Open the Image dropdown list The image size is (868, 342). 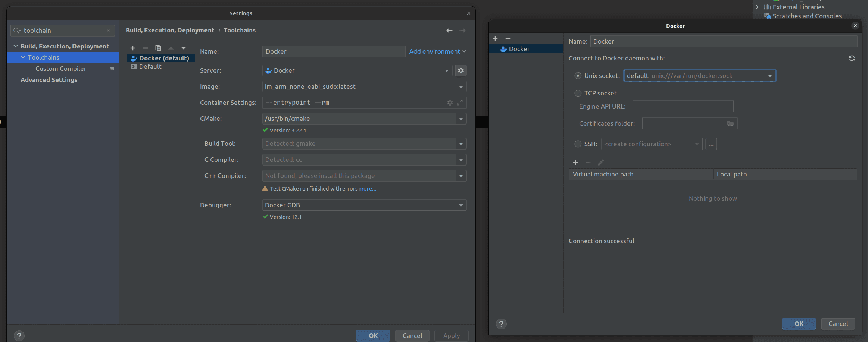[x=461, y=87]
